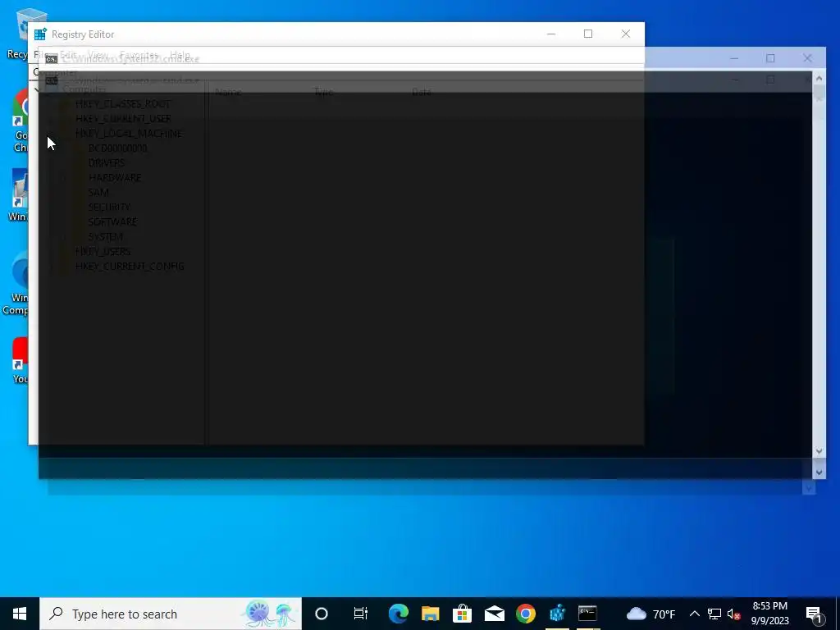Click the cmd.exe title bar icon

point(52,59)
